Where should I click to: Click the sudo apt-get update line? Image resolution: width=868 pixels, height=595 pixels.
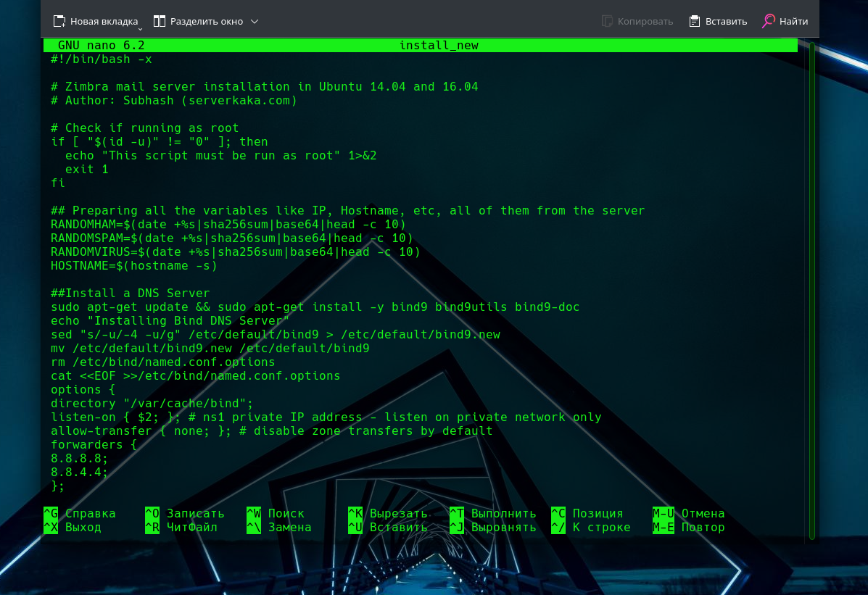tap(315, 307)
